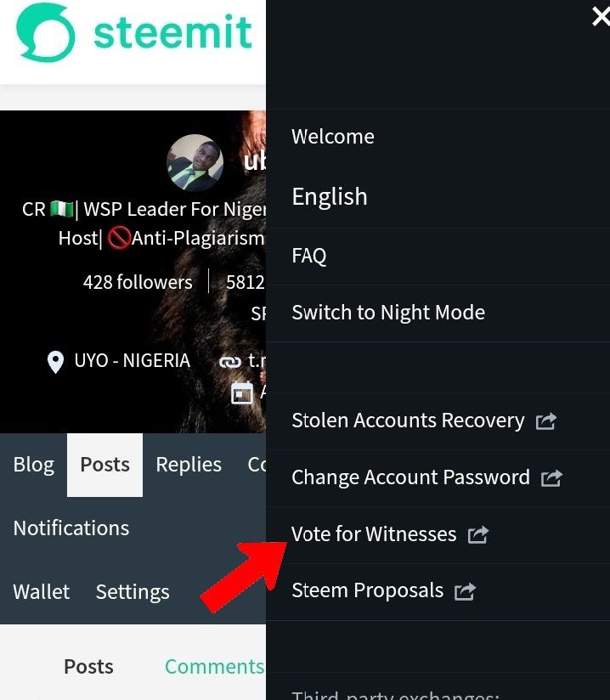Viewport: 610px width, 700px height.
Task: Open the user profile avatar picture
Action: click(195, 163)
